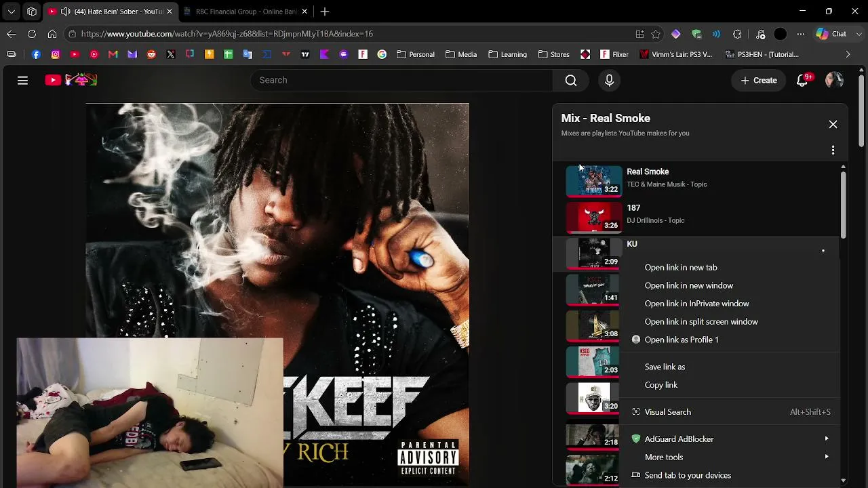Close the Hate Bein' Sober YouTube tab
The image size is (868, 488).
click(x=169, y=12)
